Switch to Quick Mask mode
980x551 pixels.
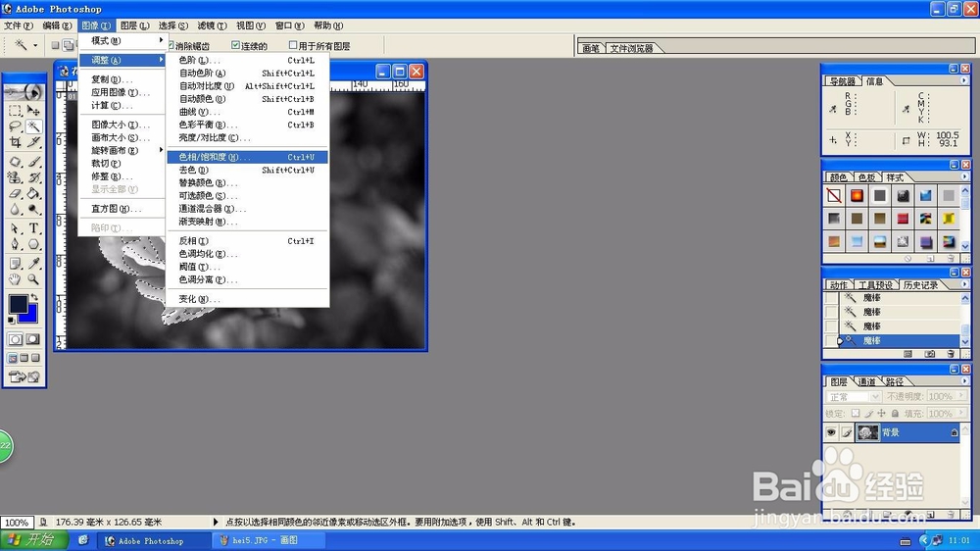pyautogui.click(x=33, y=339)
